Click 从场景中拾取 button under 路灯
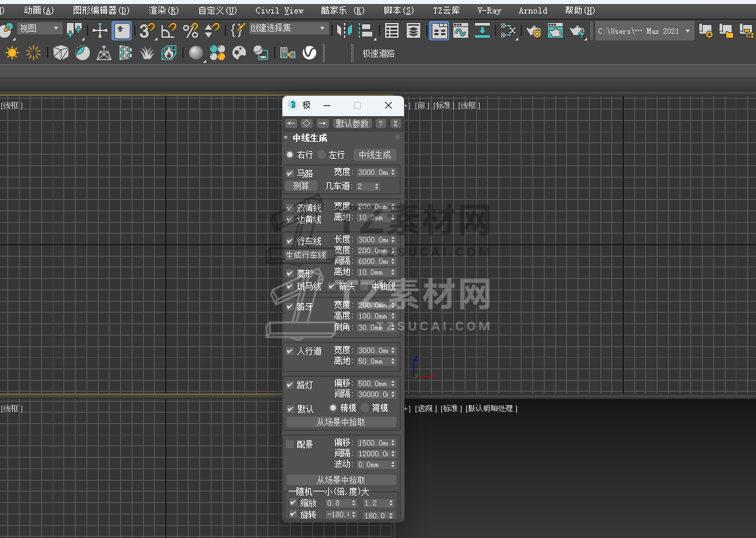The width and height of the screenshot is (756, 538). click(x=341, y=423)
